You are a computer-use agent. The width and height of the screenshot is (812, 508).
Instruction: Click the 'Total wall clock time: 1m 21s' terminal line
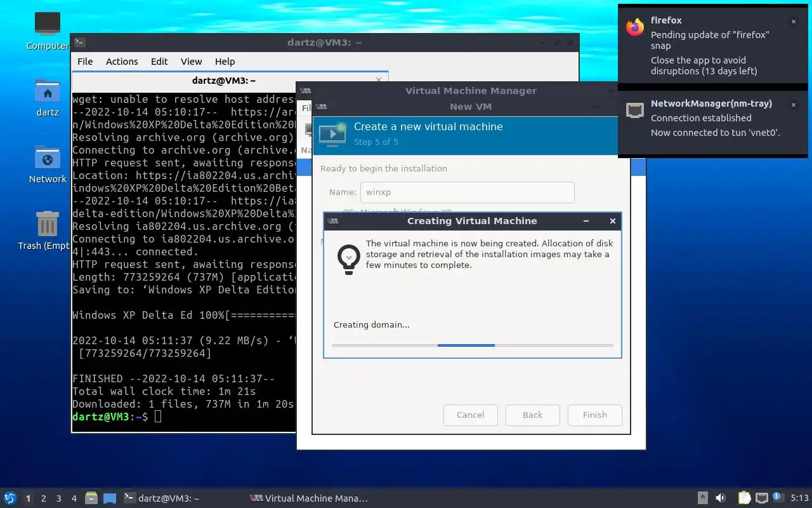point(164,391)
